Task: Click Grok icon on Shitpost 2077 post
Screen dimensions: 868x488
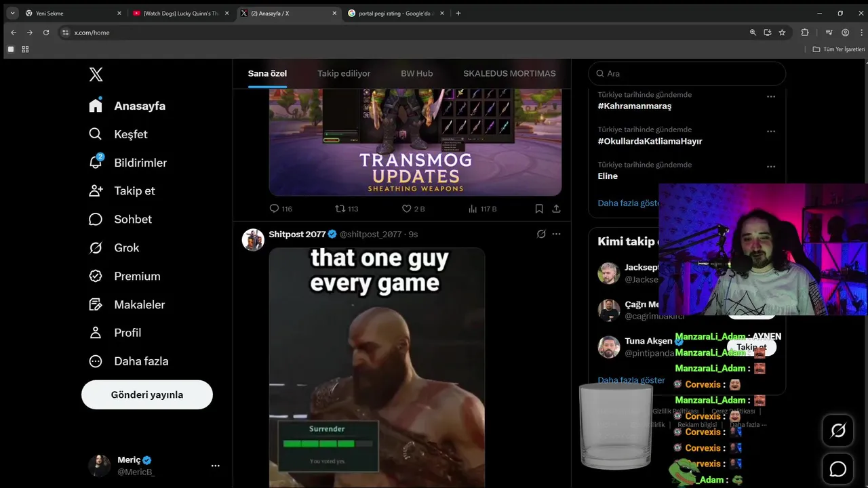Action: click(x=541, y=234)
